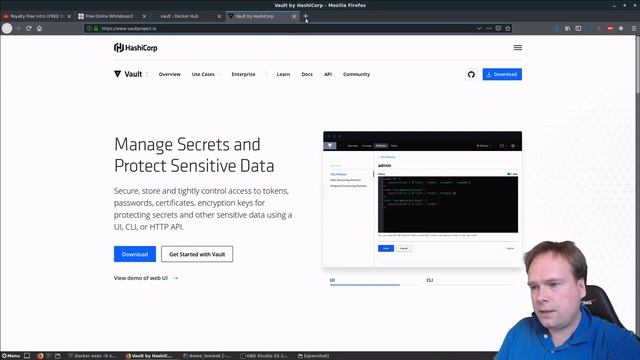Viewport: 640px width, 360px height.
Task: Close the Docker Hub tab
Action: coord(219,16)
